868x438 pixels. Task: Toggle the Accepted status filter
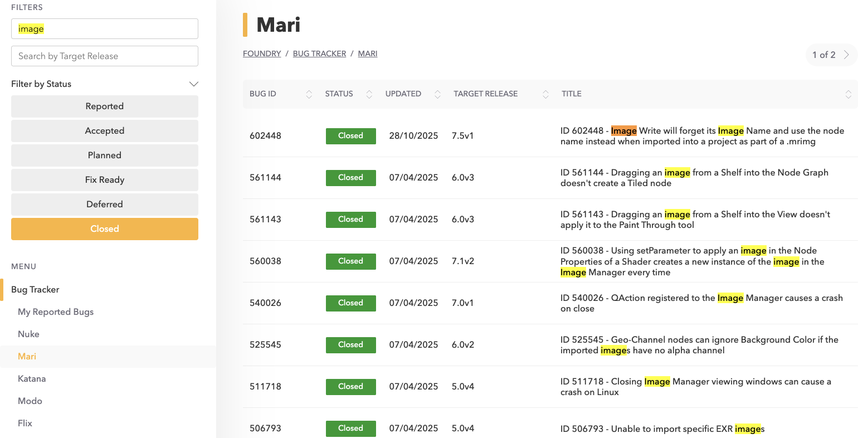point(105,131)
